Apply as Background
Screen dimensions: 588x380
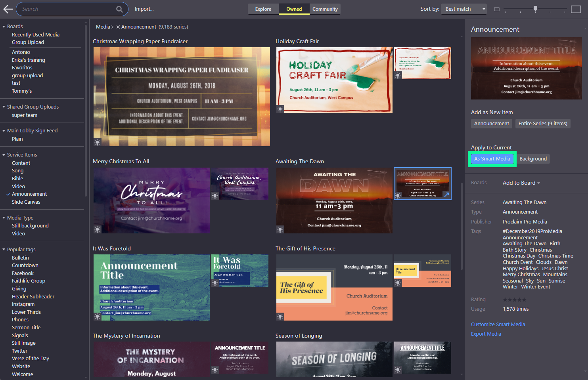(x=533, y=159)
